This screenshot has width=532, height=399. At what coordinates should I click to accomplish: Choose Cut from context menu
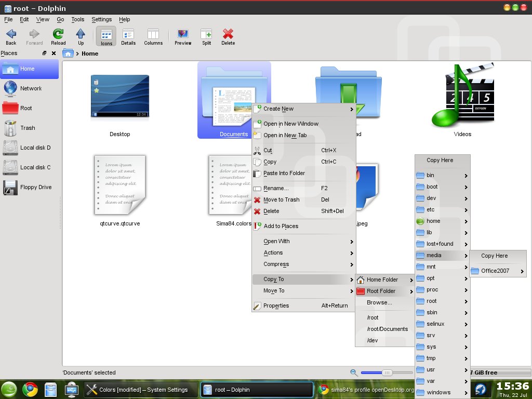click(x=303, y=150)
